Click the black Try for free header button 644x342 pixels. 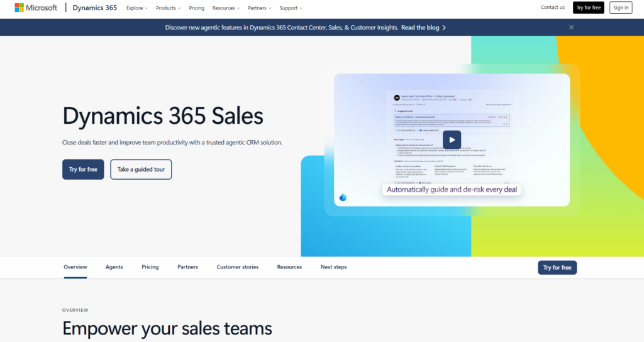[589, 8]
